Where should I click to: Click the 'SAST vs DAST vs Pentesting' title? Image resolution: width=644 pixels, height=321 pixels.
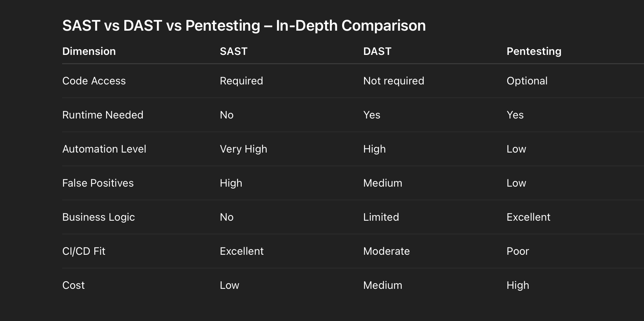244,26
